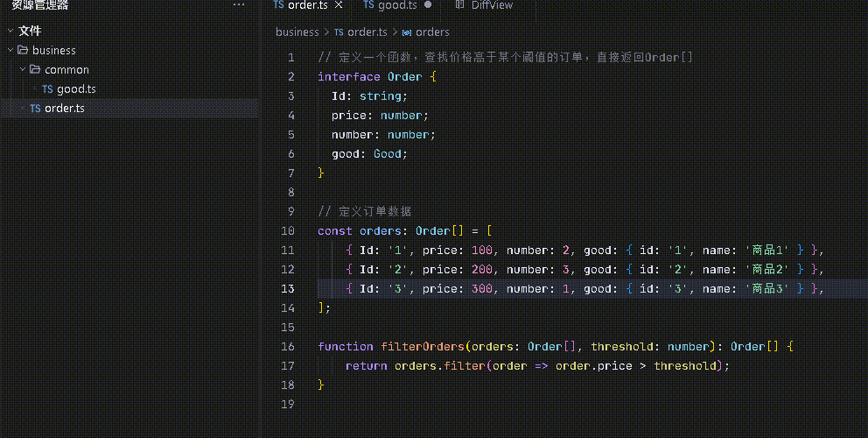Click order.ts in the breadcrumb path
This screenshot has height=438, width=868.
[x=367, y=32]
